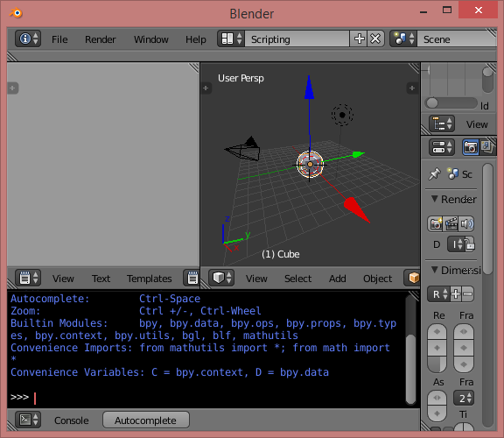Open the File menu
The height and width of the screenshot is (438, 504).
pyautogui.click(x=59, y=39)
